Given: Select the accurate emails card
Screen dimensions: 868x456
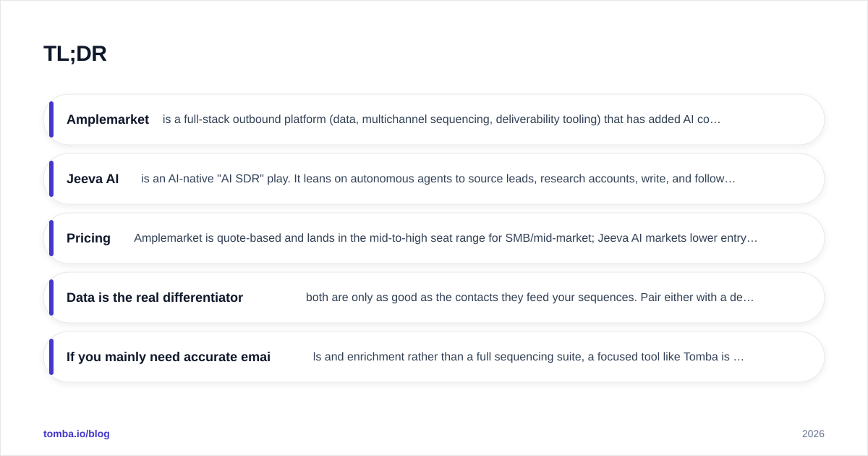Looking at the screenshot, I should tap(434, 357).
